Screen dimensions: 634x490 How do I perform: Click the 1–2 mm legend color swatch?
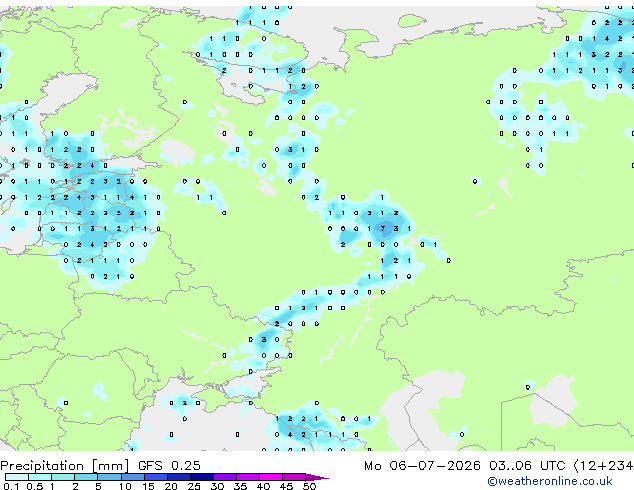(63, 477)
